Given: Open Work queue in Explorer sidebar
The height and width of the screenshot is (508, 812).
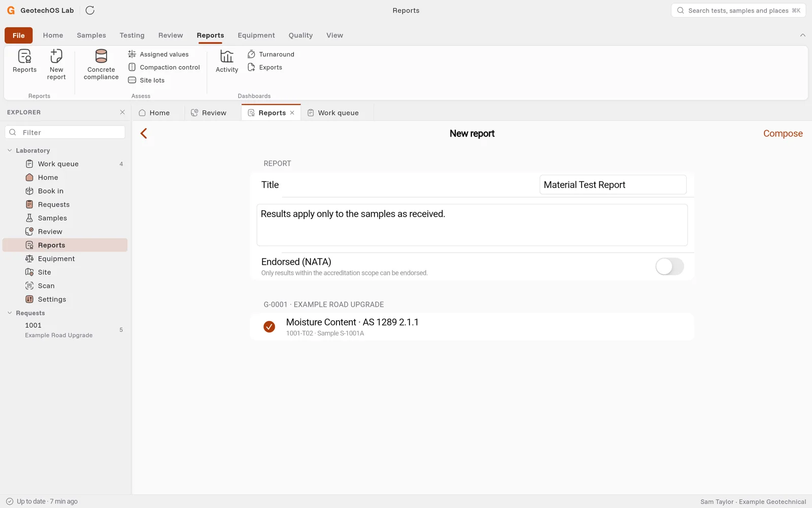Looking at the screenshot, I should point(65,164).
